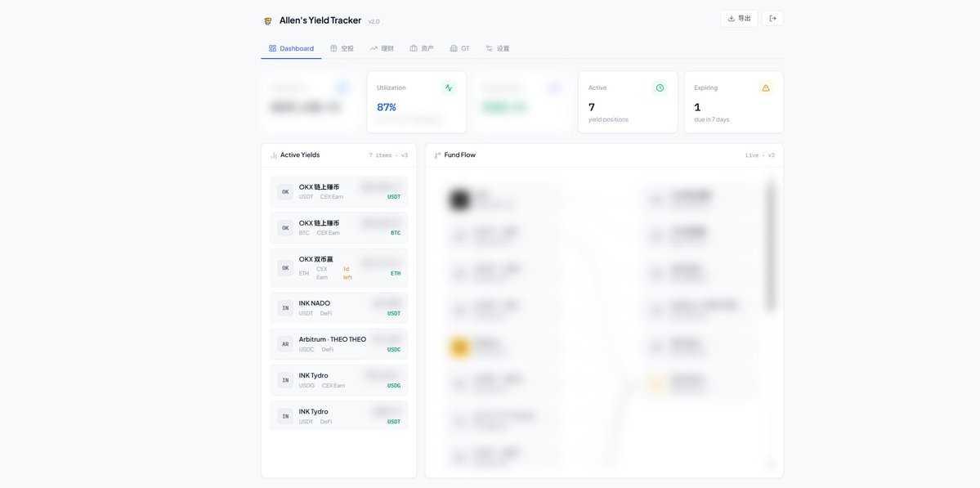Viewport: 980px width, 488px height.
Task: Click the '1d left' expiry label
Action: [347, 273]
